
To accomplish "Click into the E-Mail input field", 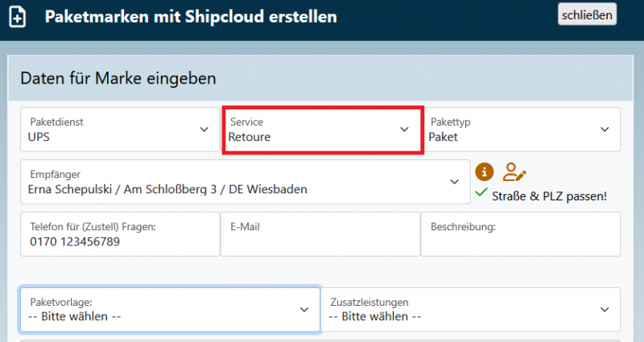I will click(320, 240).
